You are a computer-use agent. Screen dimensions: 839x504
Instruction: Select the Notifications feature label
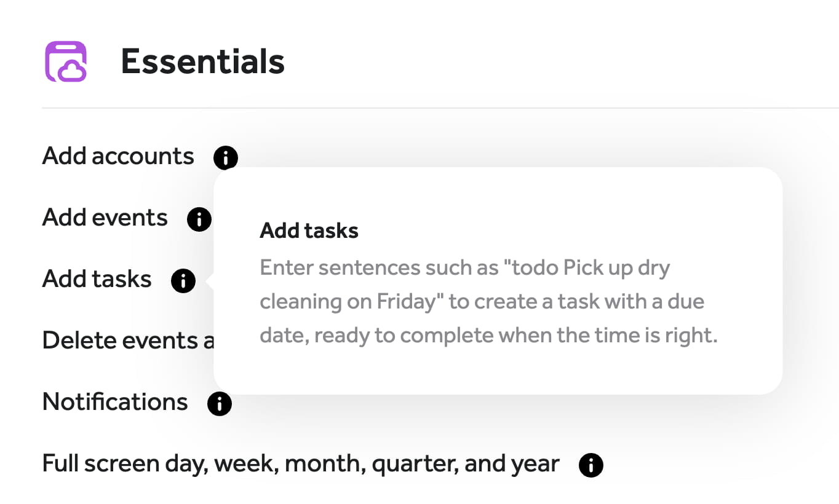(115, 402)
